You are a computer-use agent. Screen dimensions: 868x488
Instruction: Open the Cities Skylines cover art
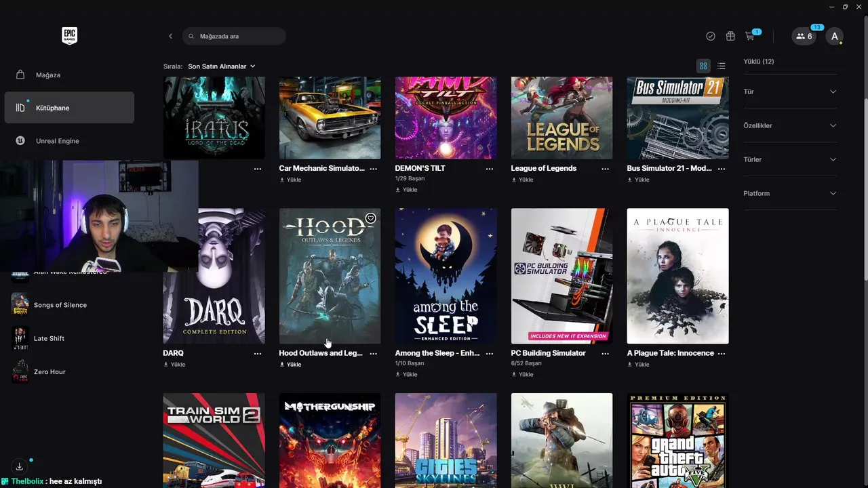(x=446, y=441)
